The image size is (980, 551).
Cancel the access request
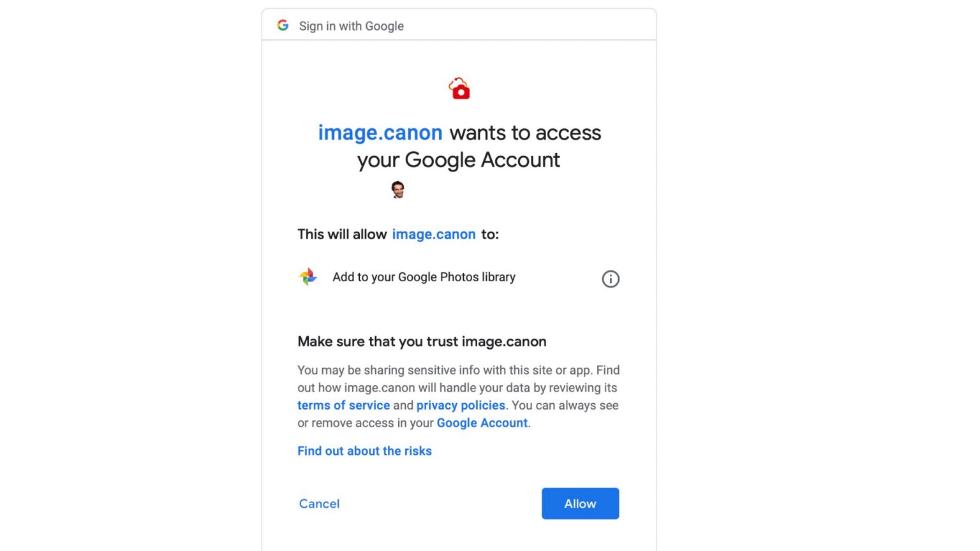pyautogui.click(x=319, y=504)
